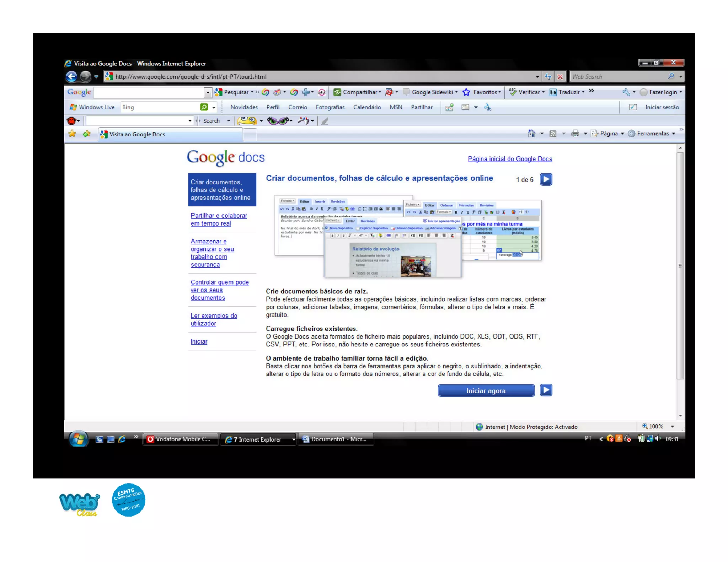Click the Add to Favorites icon
The width and height of the screenshot is (728, 562).
(x=86, y=134)
